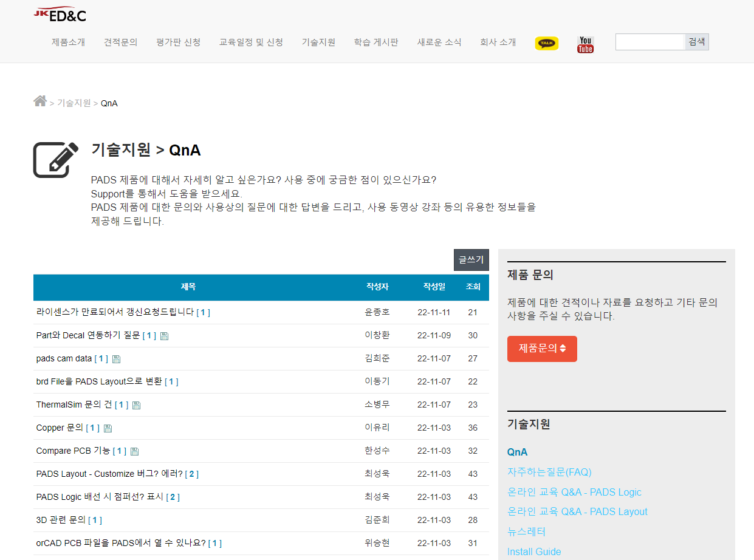Click attachment icon on pads cam data row

click(x=116, y=359)
